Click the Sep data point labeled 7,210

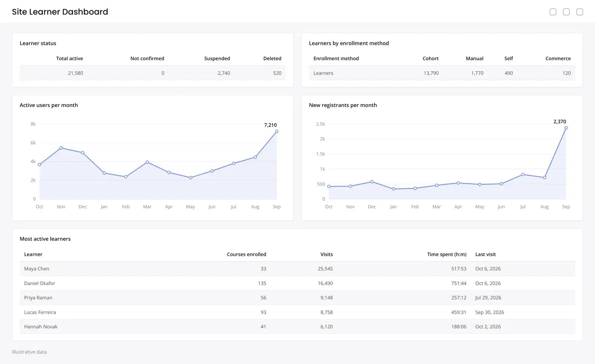click(277, 131)
